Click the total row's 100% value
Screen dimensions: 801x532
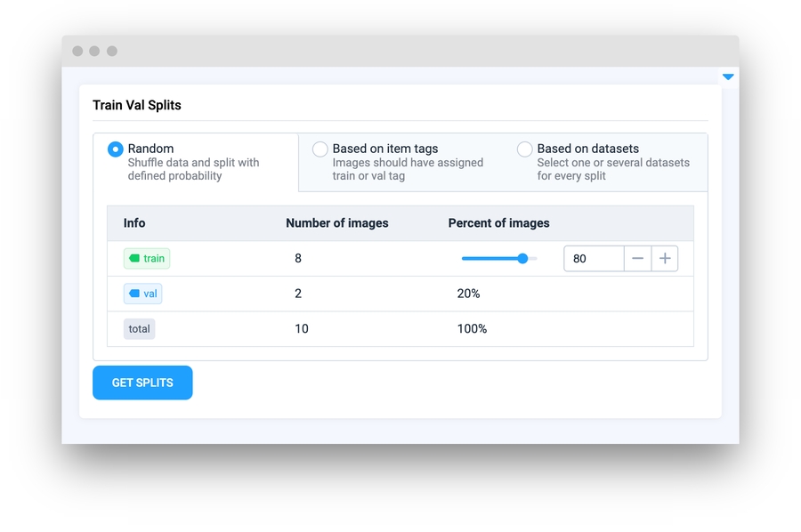[x=472, y=329]
